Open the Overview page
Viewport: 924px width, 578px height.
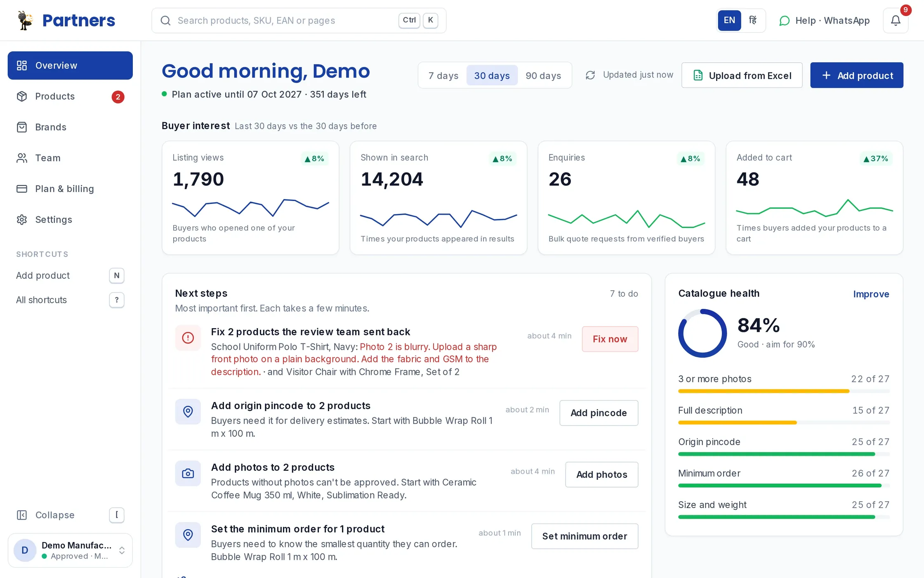point(70,65)
